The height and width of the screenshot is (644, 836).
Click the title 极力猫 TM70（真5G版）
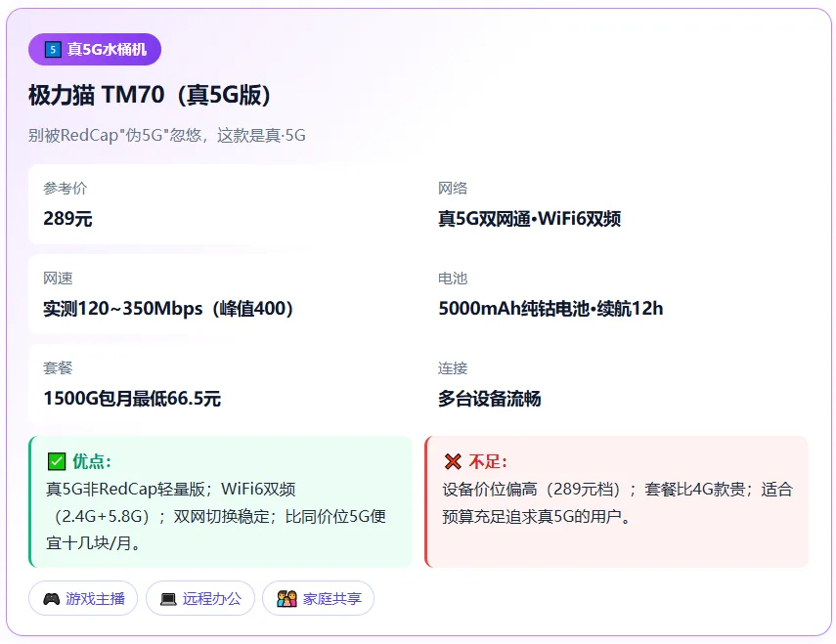[x=150, y=96]
